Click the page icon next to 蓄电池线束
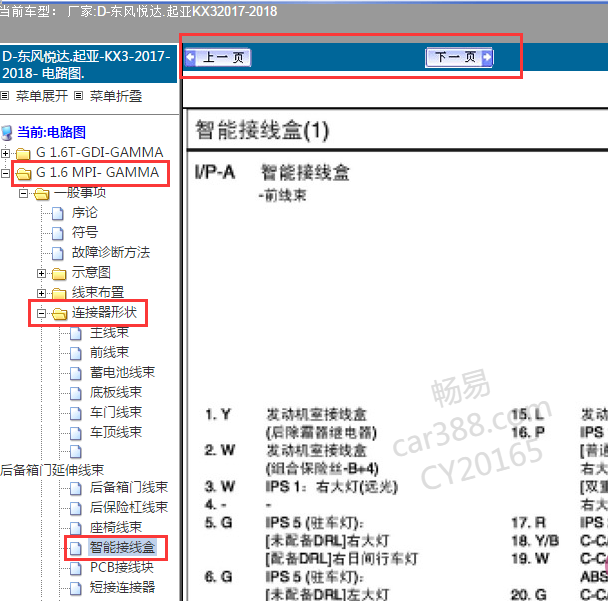 (76, 373)
